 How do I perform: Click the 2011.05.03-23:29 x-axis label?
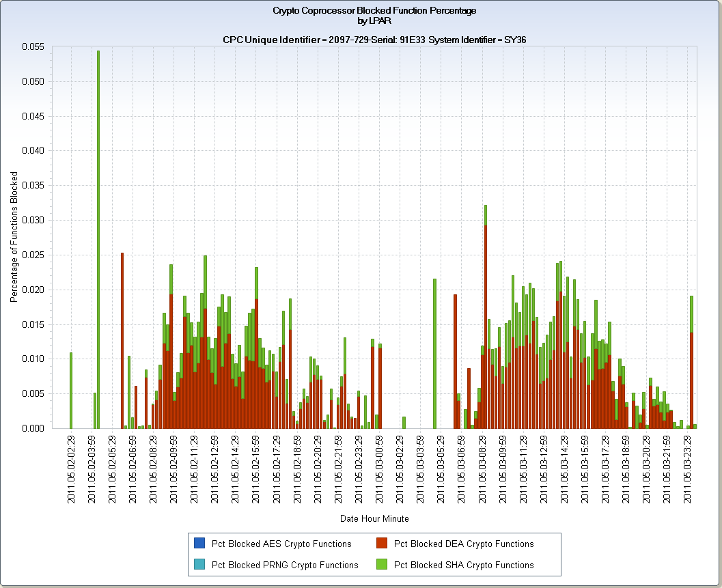[688, 469]
